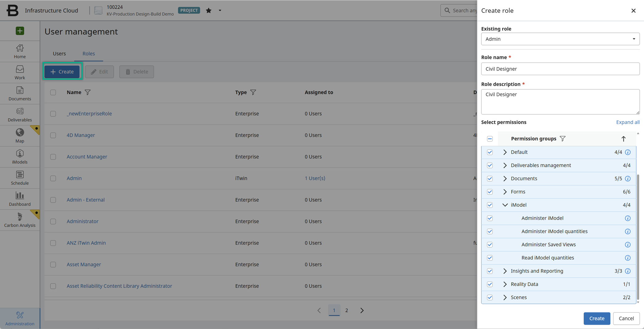Open iModels from the sidebar
This screenshot has width=644, height=329.
click(x=20, y=157)
